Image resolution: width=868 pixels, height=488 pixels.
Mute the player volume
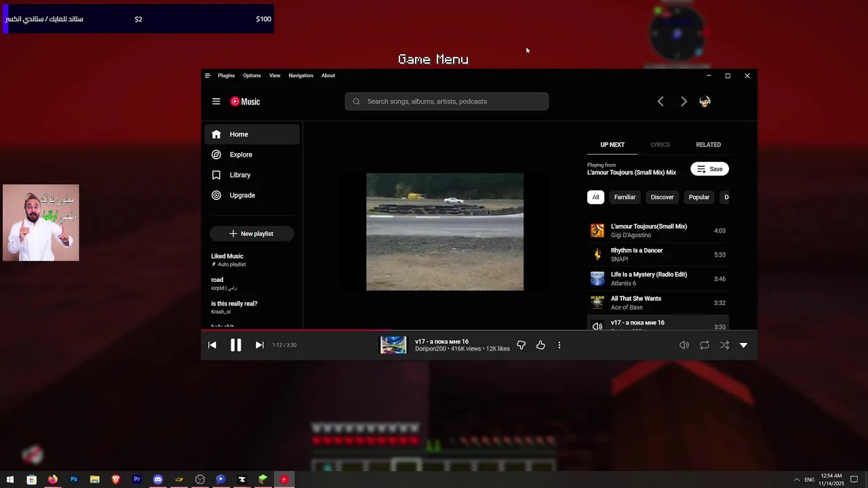pos(684,345)
